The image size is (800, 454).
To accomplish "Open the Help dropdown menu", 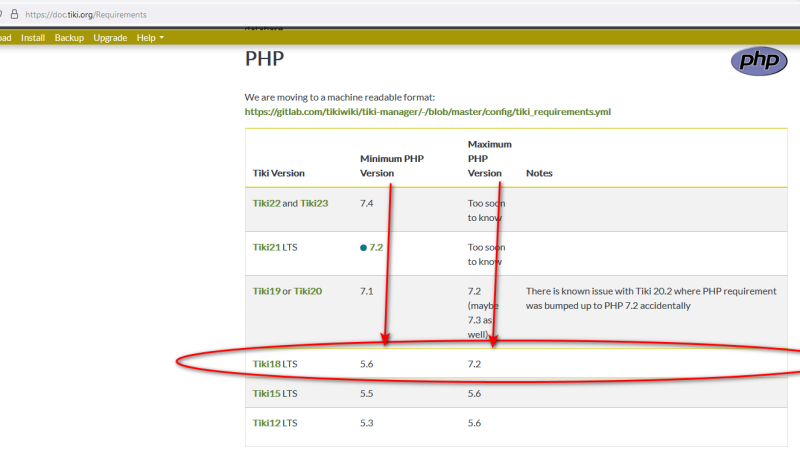I will [150, 38].
